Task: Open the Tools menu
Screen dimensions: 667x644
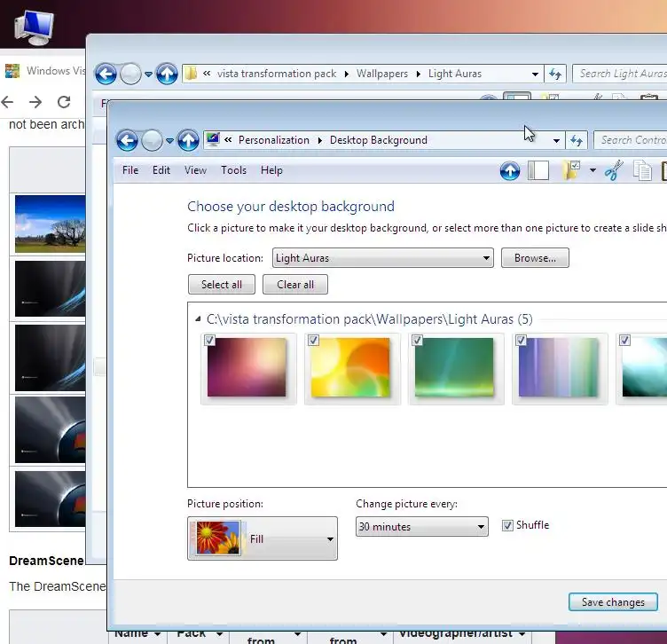Action: pyautogui.click(x=233, y=170)
